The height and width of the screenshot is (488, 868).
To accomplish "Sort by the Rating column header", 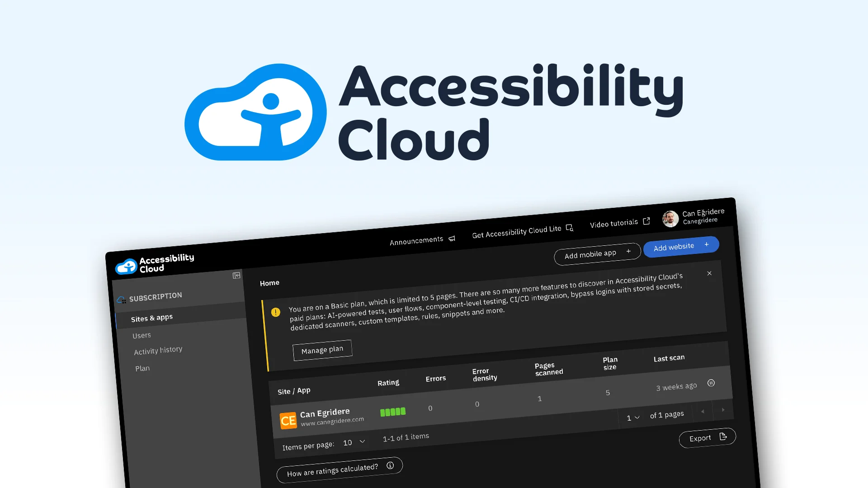I will pos(388,383).
